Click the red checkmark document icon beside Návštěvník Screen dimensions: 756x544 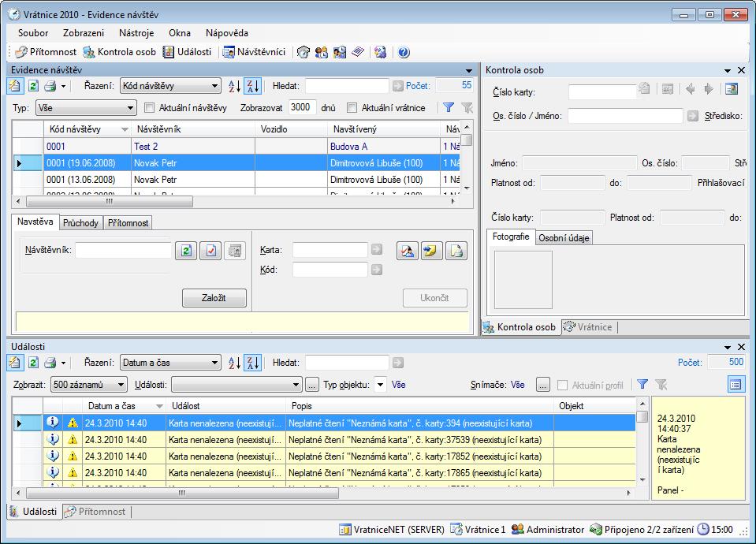click(210, 250)
